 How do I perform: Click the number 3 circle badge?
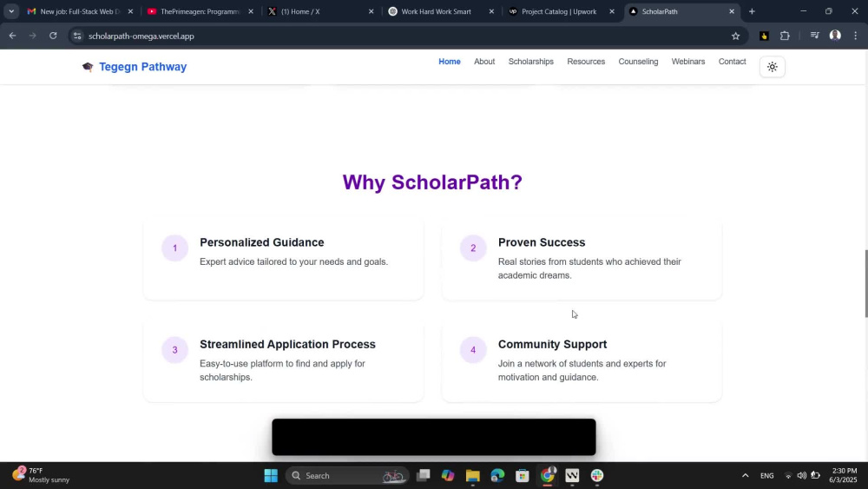tap(174, 350)
